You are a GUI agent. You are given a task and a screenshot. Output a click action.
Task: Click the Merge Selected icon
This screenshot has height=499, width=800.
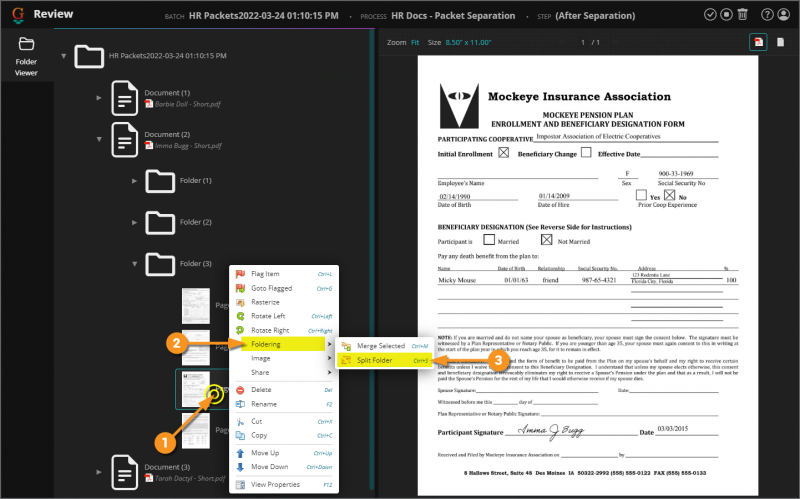tap(346, 346)
